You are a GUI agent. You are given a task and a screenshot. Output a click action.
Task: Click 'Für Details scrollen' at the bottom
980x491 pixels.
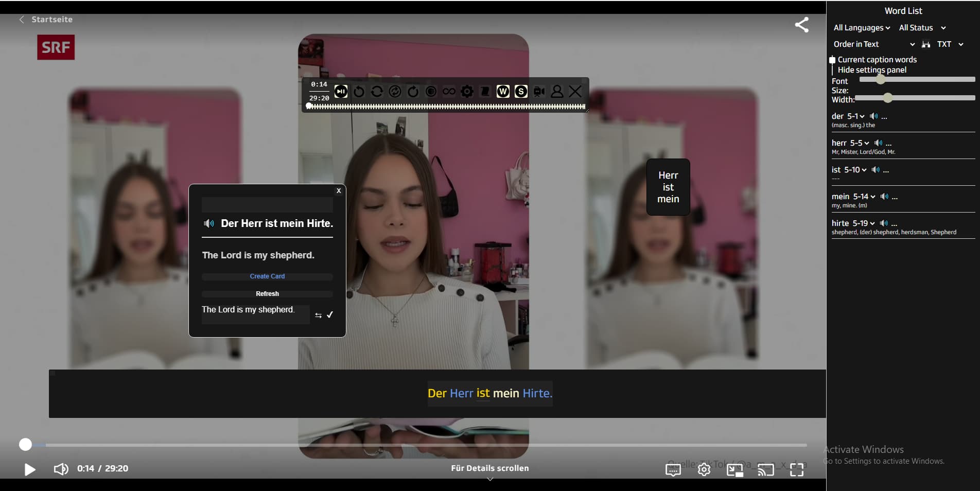coord(489,468)
